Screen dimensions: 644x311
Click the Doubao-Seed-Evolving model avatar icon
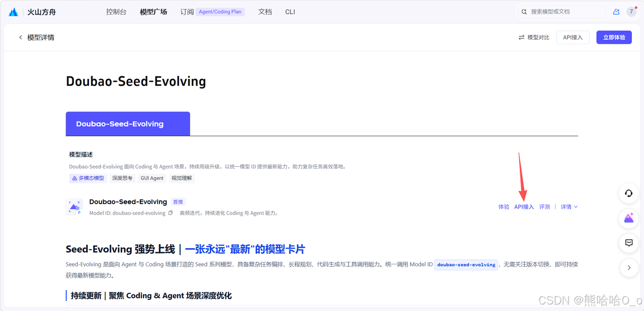click(x=74, y=206)
